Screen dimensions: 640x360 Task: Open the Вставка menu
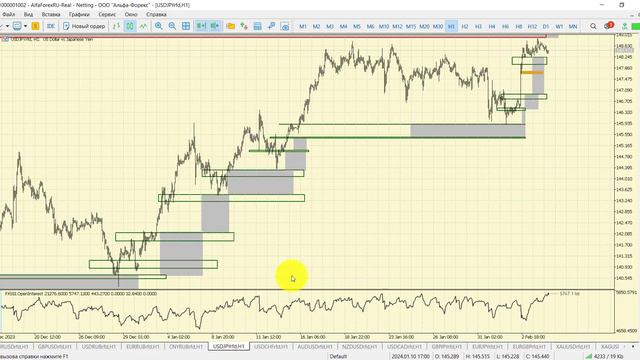click(51, 14)
